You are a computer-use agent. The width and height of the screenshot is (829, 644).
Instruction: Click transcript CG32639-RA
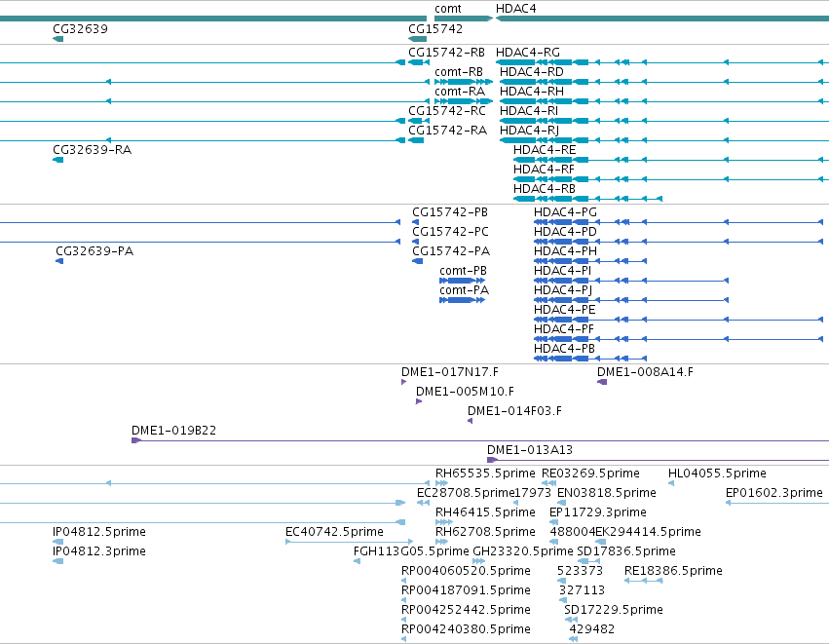pos(92,150)
